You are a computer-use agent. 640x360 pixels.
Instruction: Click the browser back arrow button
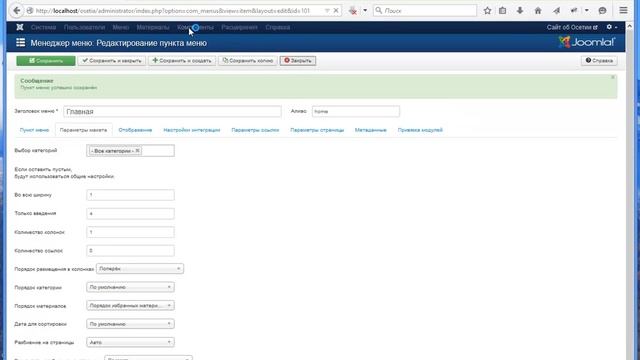click(16, 11)
